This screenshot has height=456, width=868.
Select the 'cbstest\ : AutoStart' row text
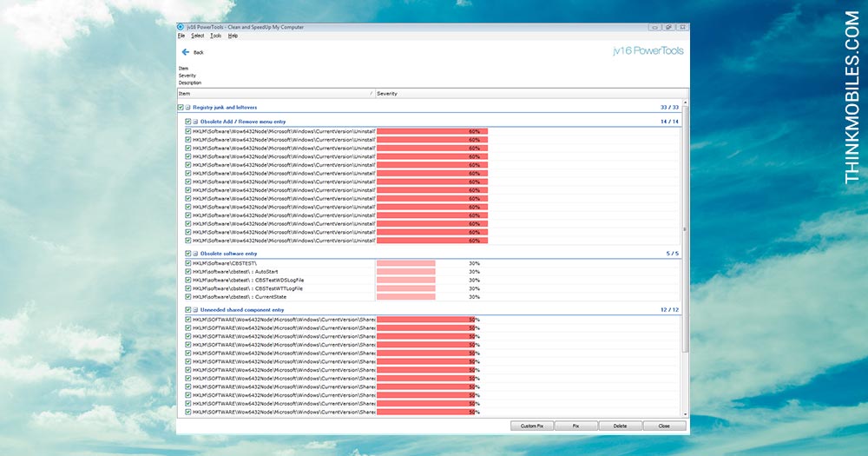(x=235, y=272)
